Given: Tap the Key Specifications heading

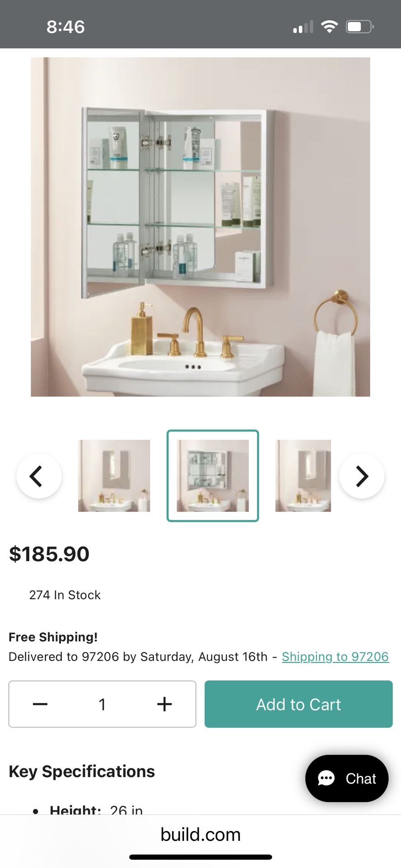Looking at the screenshot, I should point(82,771).
